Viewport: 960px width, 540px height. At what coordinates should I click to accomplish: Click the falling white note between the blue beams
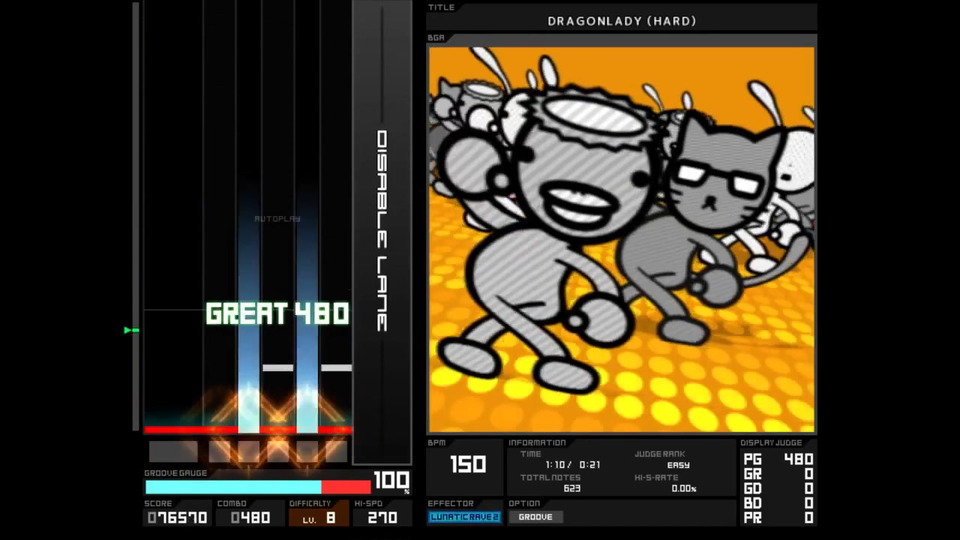coord(278,368)
